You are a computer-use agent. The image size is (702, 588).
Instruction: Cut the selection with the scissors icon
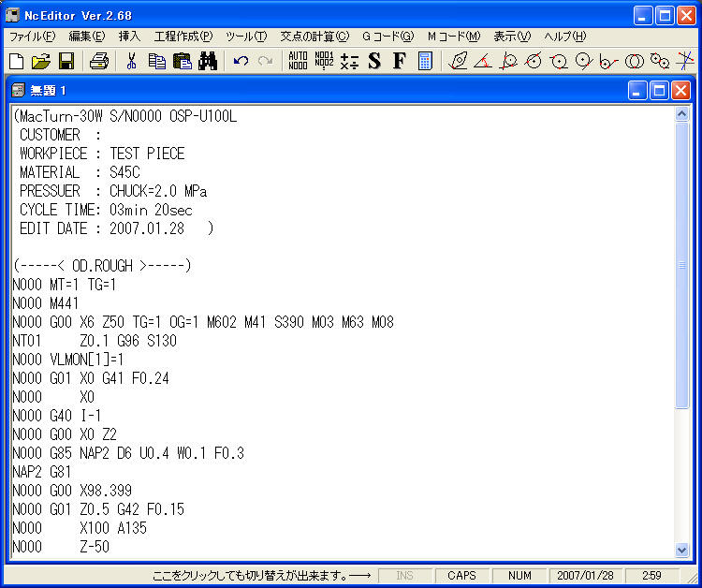click(x=131, y=61)
